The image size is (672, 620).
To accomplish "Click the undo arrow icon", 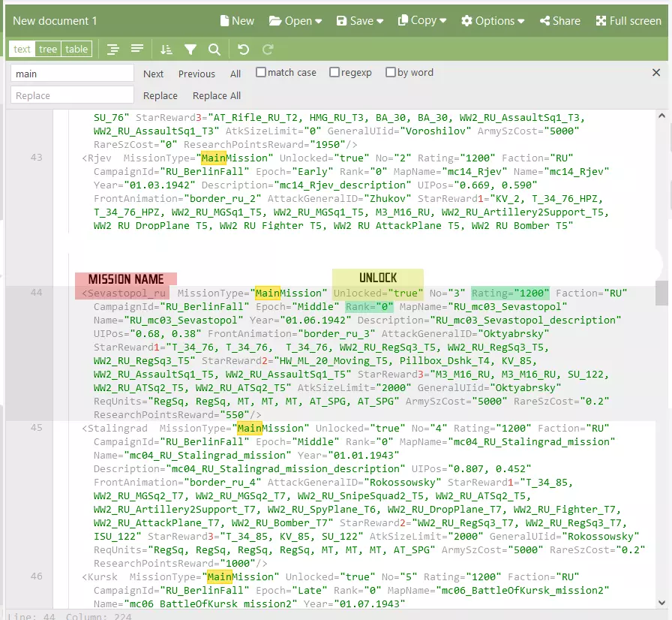I will click(243, 50).
